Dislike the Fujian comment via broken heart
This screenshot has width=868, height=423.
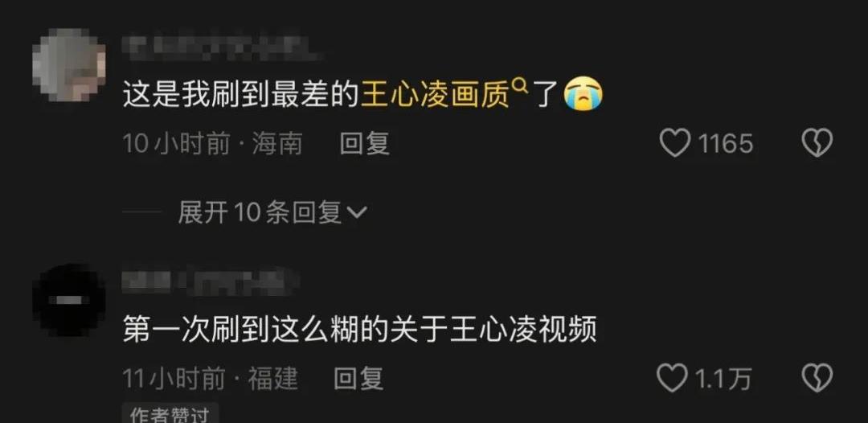(x=817, y=378)
